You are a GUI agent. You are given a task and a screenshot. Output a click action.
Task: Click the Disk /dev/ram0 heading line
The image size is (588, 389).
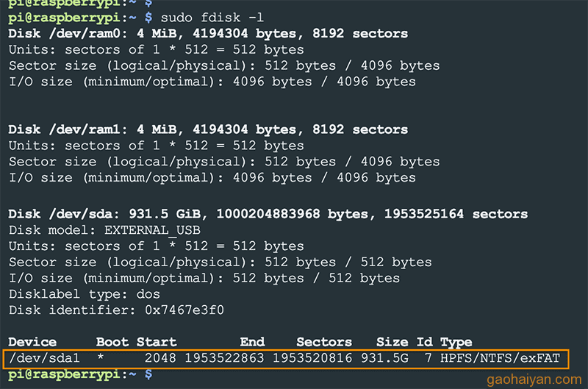208,34
